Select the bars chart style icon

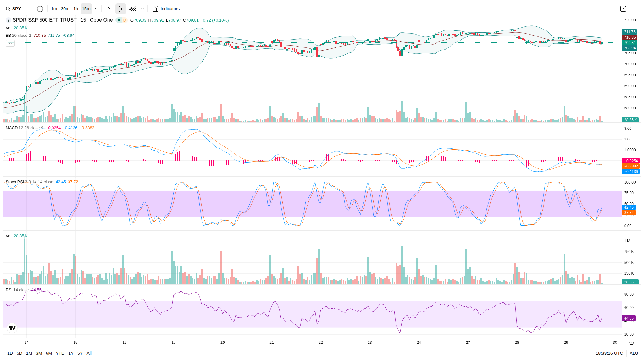109,9
